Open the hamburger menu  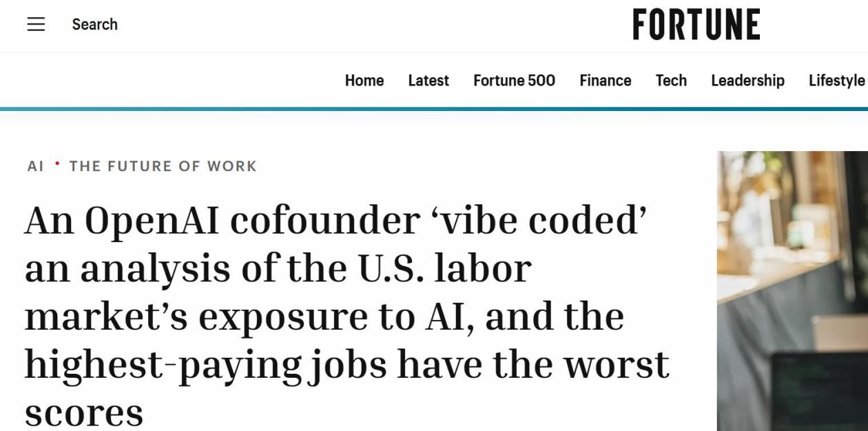pos(36,25)
